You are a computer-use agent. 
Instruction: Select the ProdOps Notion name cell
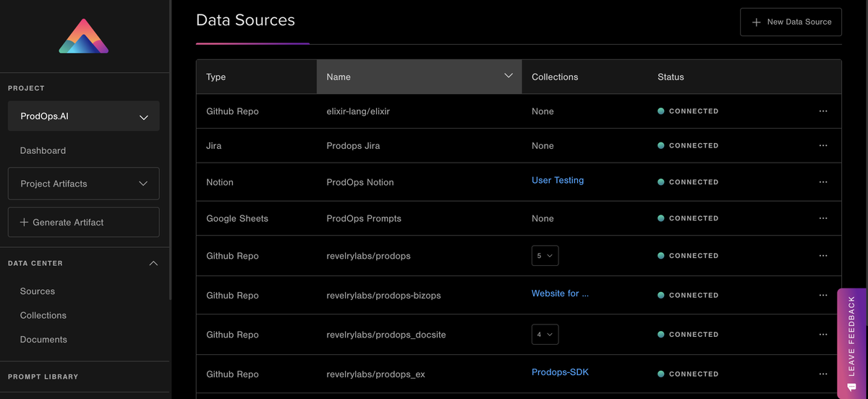pos(360,182)
